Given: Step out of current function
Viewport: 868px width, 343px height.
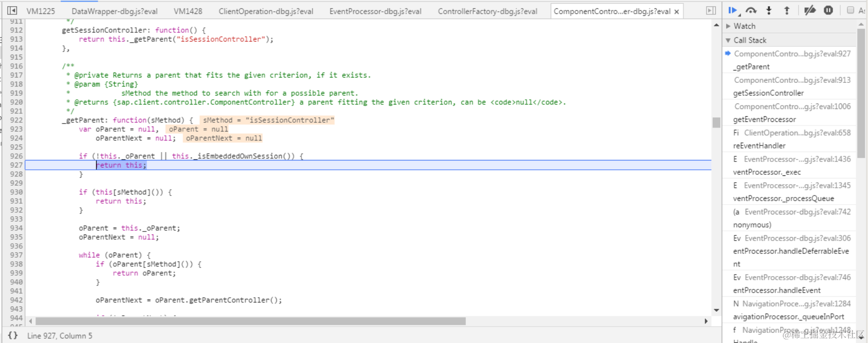Looking at the screenshot, I should pos(787,10).
